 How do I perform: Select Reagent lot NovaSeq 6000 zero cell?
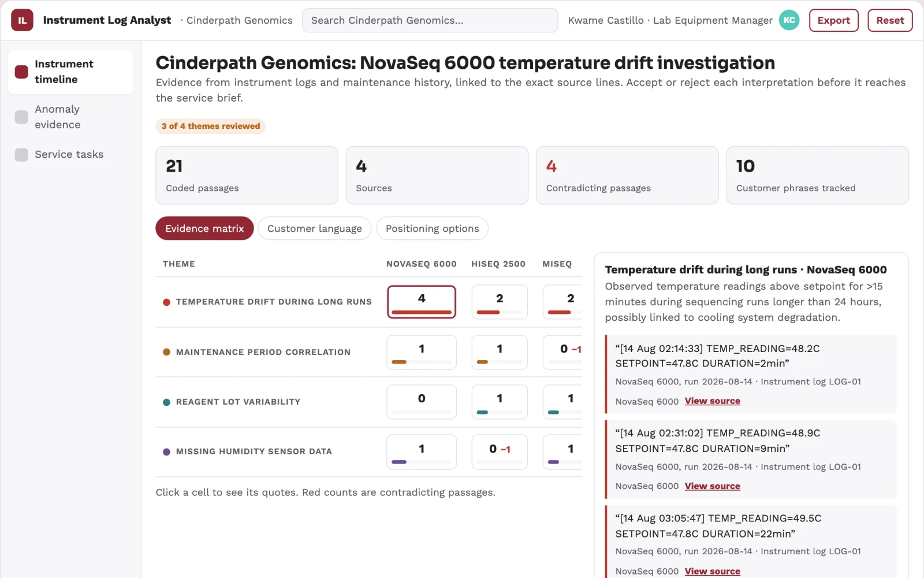click(x=422, y=402)
